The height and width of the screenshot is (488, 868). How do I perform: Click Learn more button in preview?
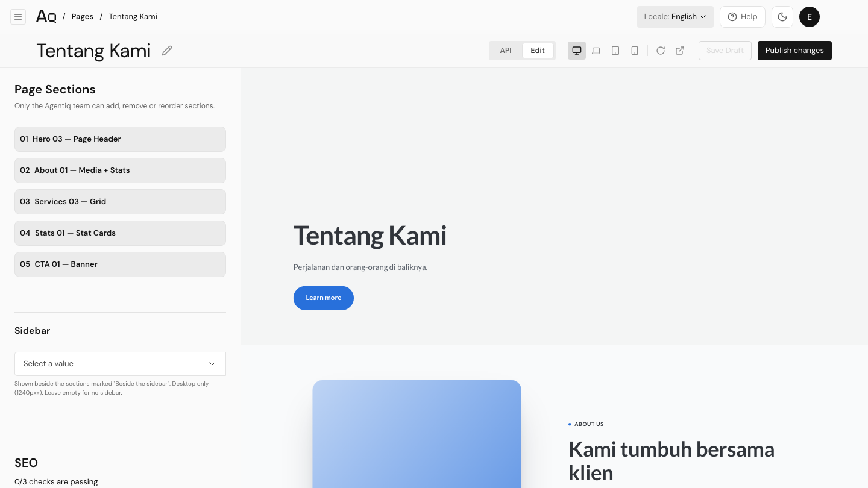click(x=324, y=298)
